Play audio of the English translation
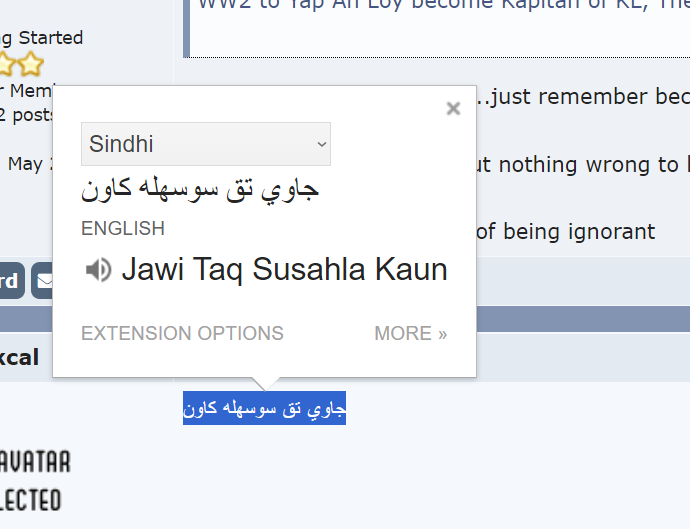This screenshot has height=529, width=690. (98, 270)
